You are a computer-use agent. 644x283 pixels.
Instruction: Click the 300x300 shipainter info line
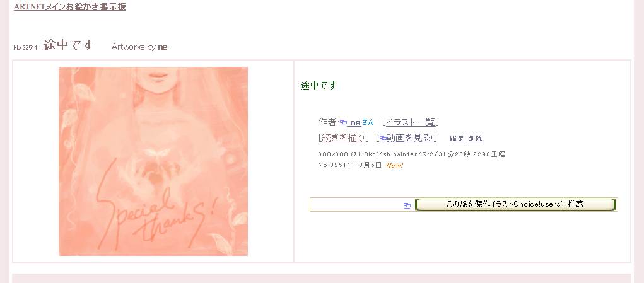pyautogui.click(x=411, y=154)
